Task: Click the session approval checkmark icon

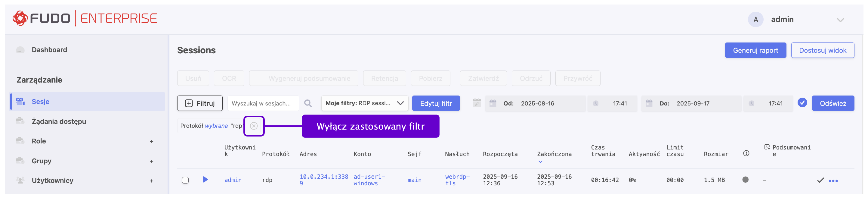Action: tap(820, 180)
